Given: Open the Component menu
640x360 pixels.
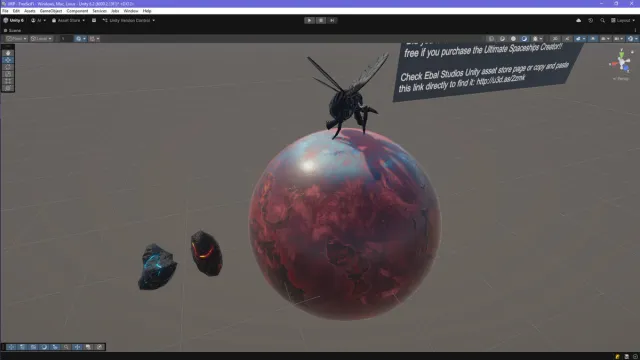Looking at the screenshot, I should tap(77, 11).
